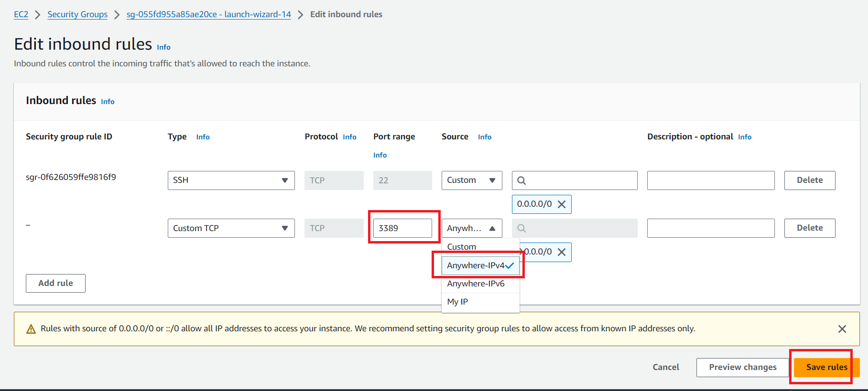Screen dimensions: 868x391
Task: Open the Custom TCP type dropdown
Action: [231, 228]
